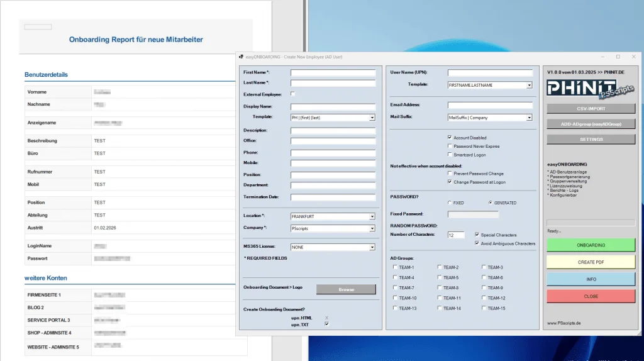This screenshot has width=644, height=361.
Task: Tick the TEAM-5 AD group checkbox
Action: point(439,278)
